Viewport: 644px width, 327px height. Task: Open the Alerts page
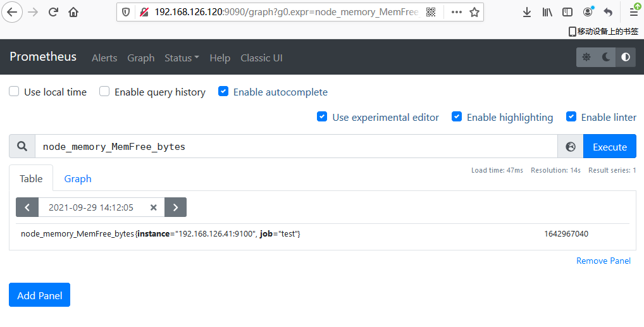click(x=104, y=58)
